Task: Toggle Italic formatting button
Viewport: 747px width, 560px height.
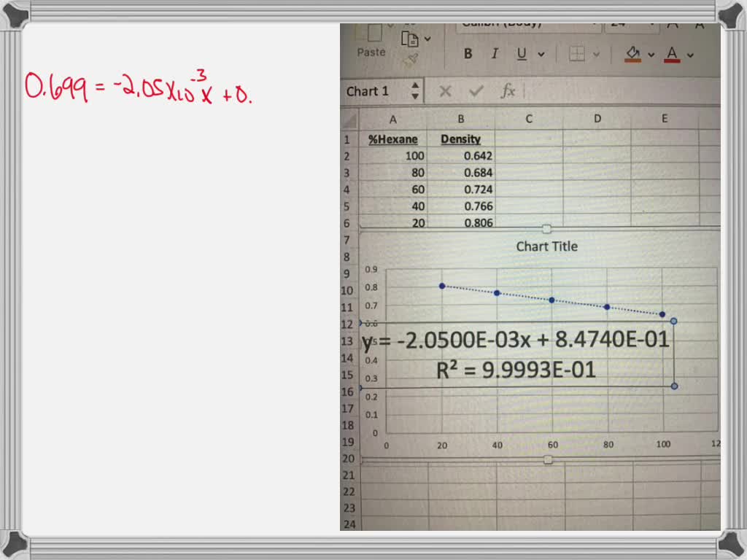Action: tap(495, 54)
